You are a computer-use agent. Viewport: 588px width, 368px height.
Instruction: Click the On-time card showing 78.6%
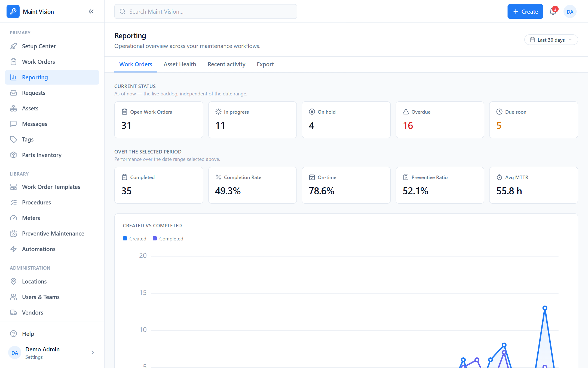pos(346,185)
